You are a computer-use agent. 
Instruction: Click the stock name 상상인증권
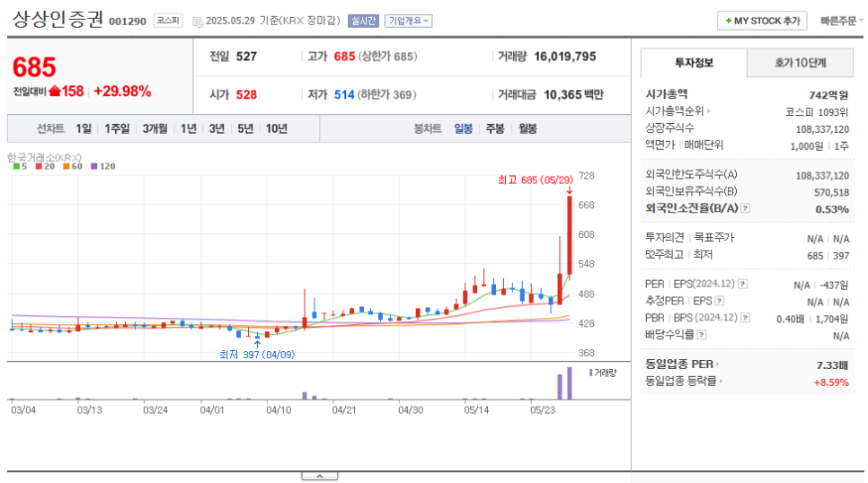point(58,20)
